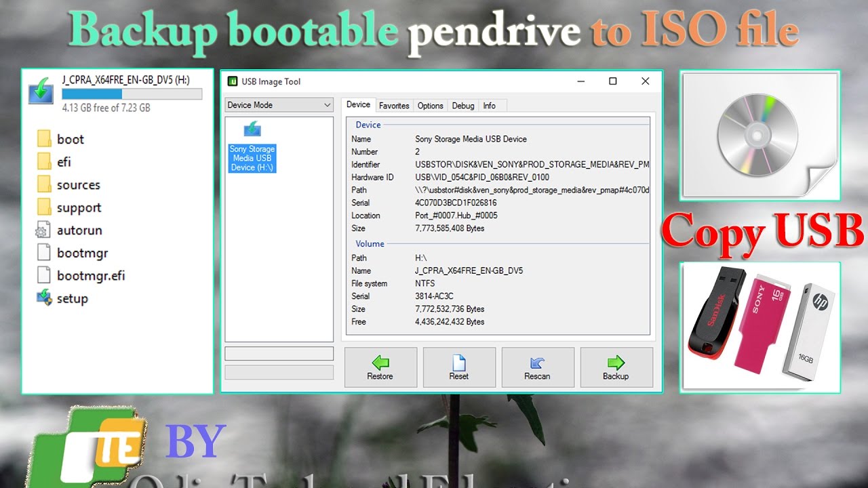
Task: Maximize the USB Image Tool window
Action: (x=613, y=81)
